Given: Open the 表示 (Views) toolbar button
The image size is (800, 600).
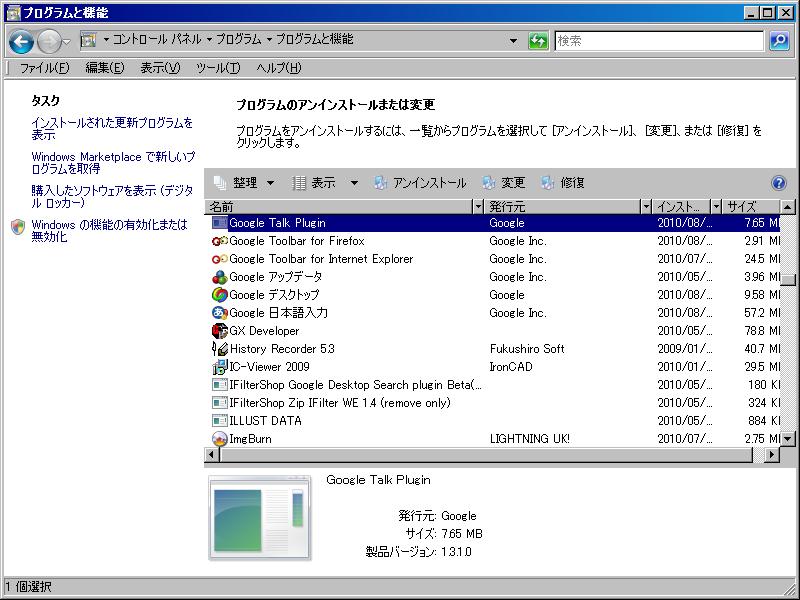Looking at the screenshot, I should click(x=315, y=183).
